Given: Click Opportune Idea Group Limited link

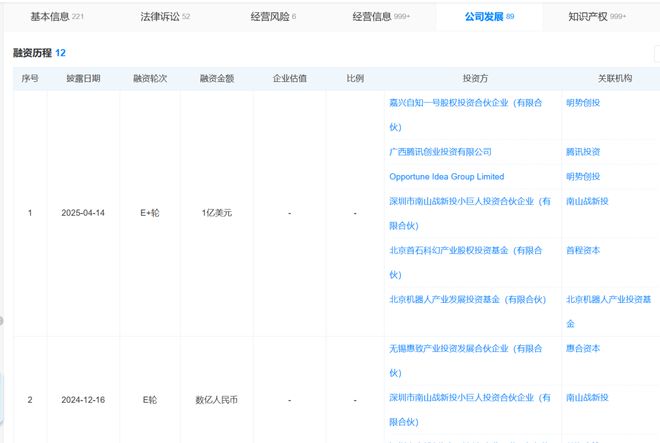Looking at the screenshot, I should pos(447,176).
